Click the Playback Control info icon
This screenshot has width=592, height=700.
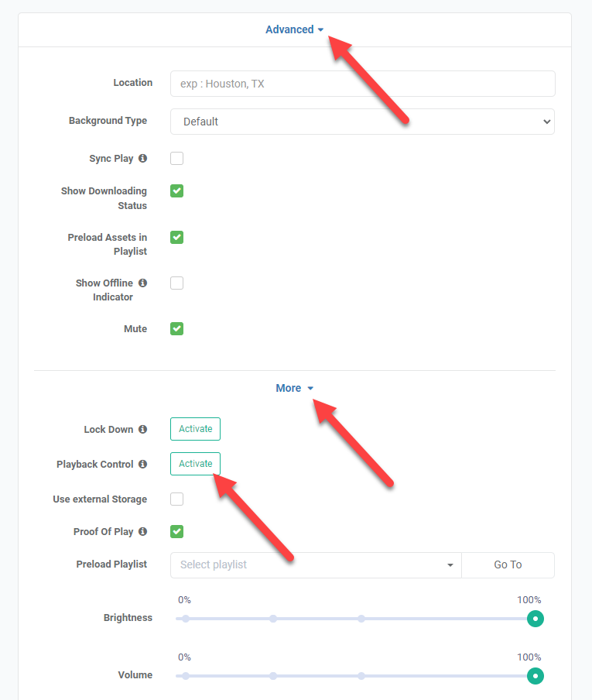pos(142,465)
